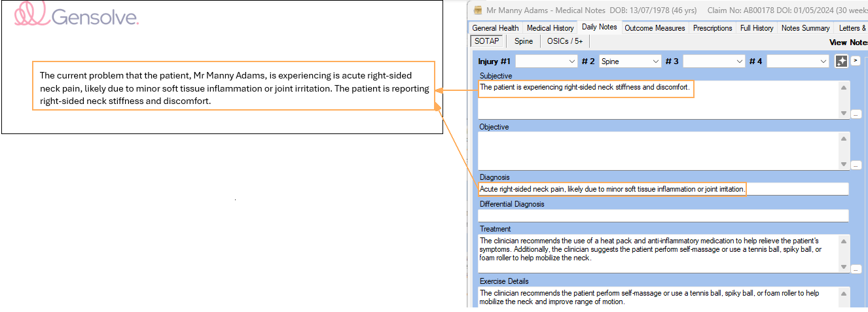Select the OSICs / 5+ sub-tab button
Image resolution: width=868 pixels, height=312 pixels.
(x=564, y=41)
